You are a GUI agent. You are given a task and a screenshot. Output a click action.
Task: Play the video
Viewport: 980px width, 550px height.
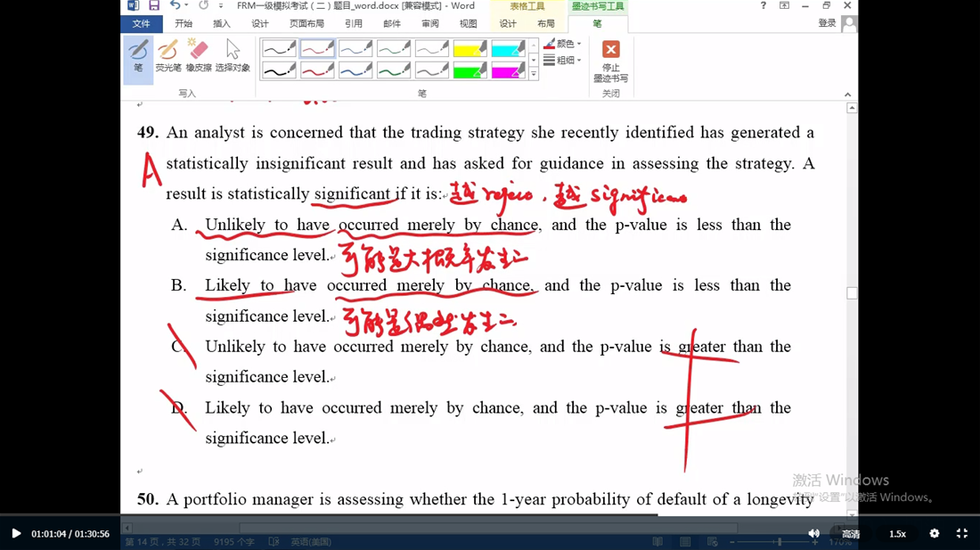16,534
